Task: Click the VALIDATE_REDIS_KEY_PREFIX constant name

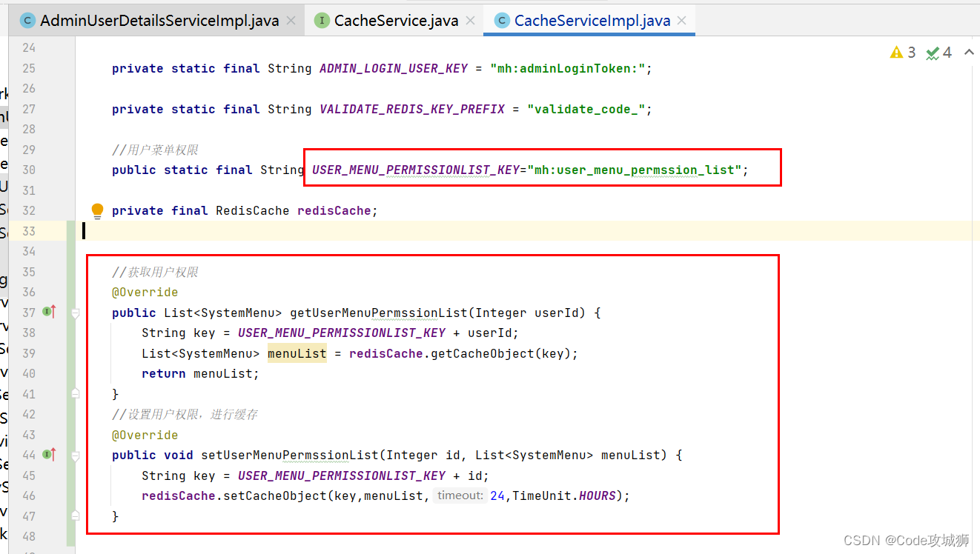Action: pyautogui.click(x=412, y=109)
